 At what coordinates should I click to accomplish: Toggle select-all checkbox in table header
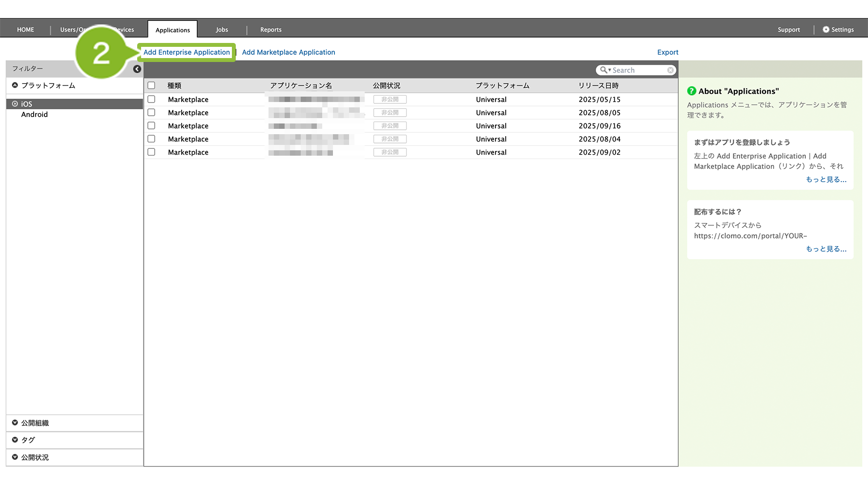point(151,85)
